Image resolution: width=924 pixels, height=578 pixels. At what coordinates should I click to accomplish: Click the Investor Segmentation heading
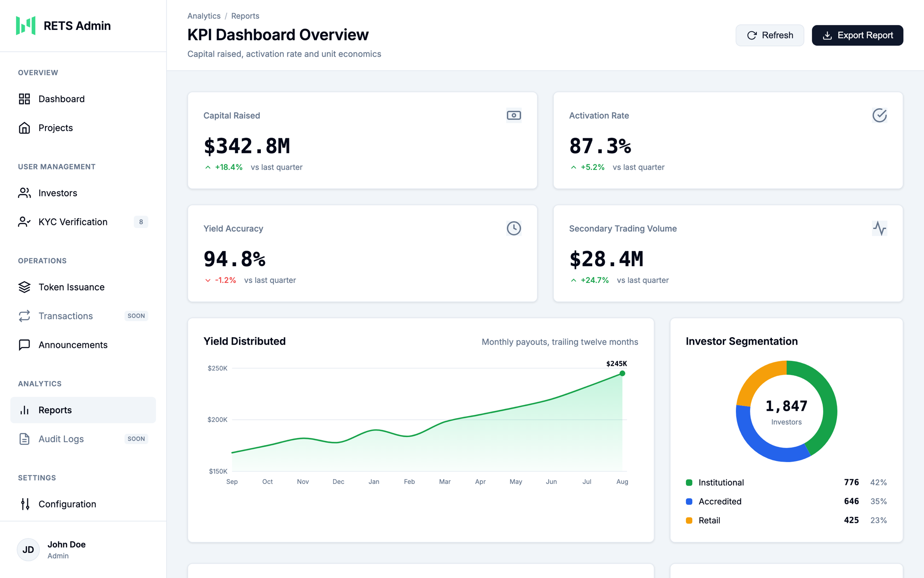pyautogui.click(x=742, y=341)
